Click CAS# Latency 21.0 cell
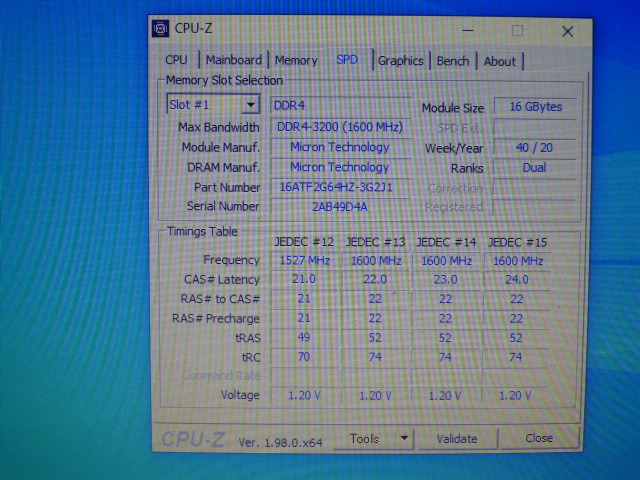The image size is (640, 480). pyautogui.click(x=304, y=279)
